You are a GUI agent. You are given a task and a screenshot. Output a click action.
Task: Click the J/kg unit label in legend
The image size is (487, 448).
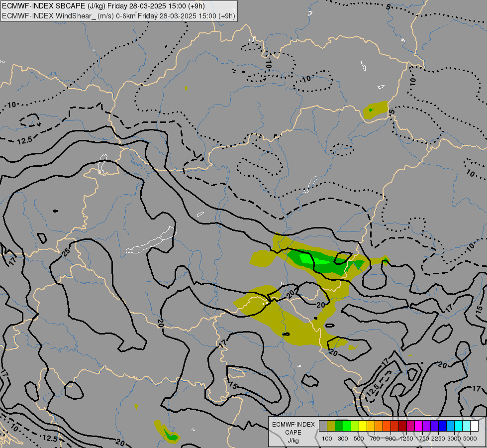(293, 441)
